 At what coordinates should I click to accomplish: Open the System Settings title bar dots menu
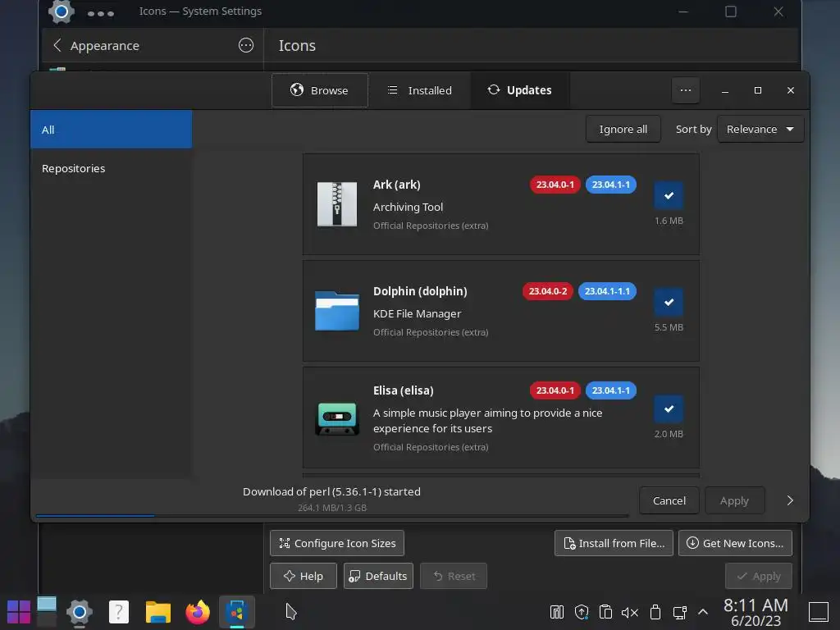click(101, 13)
